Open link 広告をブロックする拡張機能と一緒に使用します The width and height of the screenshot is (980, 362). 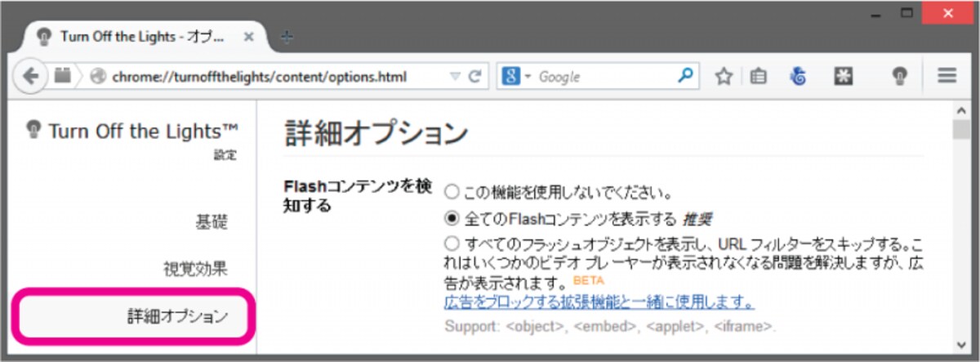[599, 302]
